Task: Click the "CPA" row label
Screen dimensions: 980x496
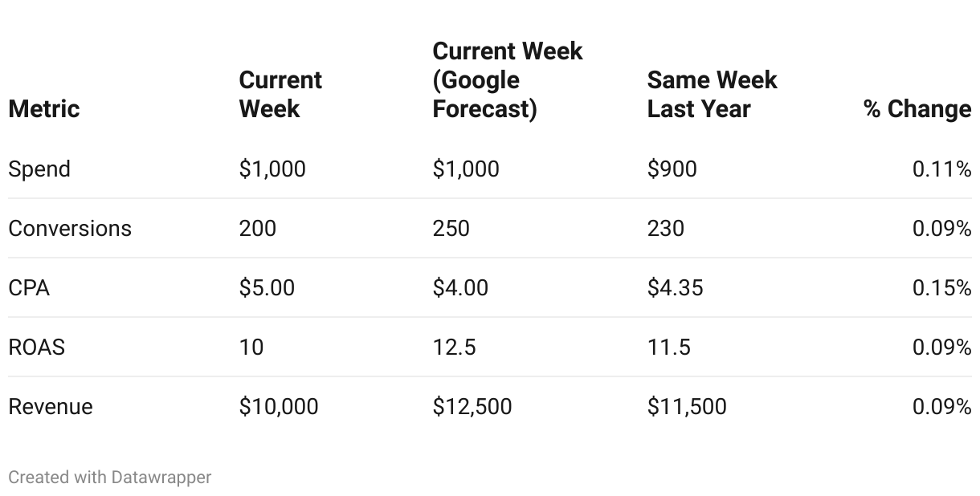Action: pyautogui.click(x=29, y=287)
